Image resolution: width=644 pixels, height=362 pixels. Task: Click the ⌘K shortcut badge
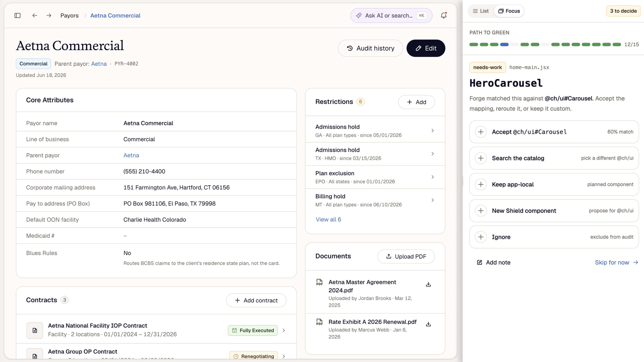[421, 15]
